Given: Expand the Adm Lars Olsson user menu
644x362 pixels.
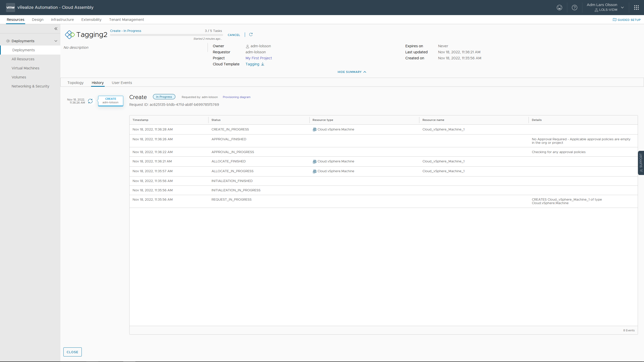Looking at the screenshot, I should 606,7.
